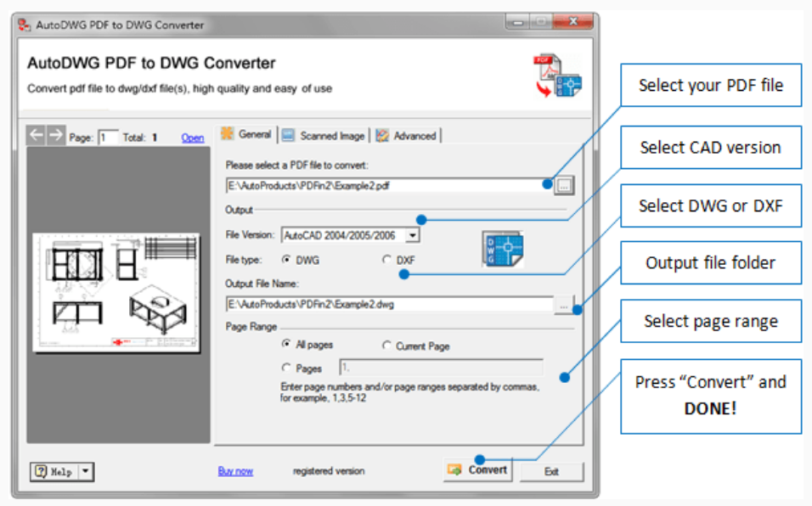Switch to the Advanced tab
Viewport: 812px width, 506px height.
tap(407, 136)
